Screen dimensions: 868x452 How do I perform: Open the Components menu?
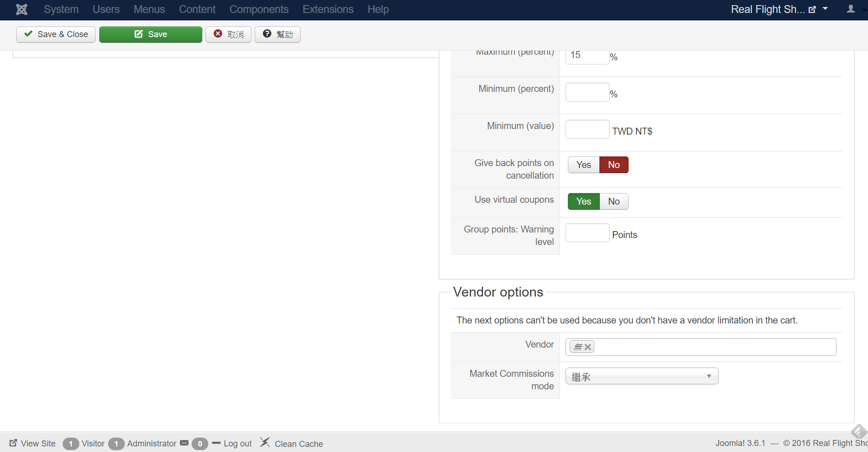259,9
